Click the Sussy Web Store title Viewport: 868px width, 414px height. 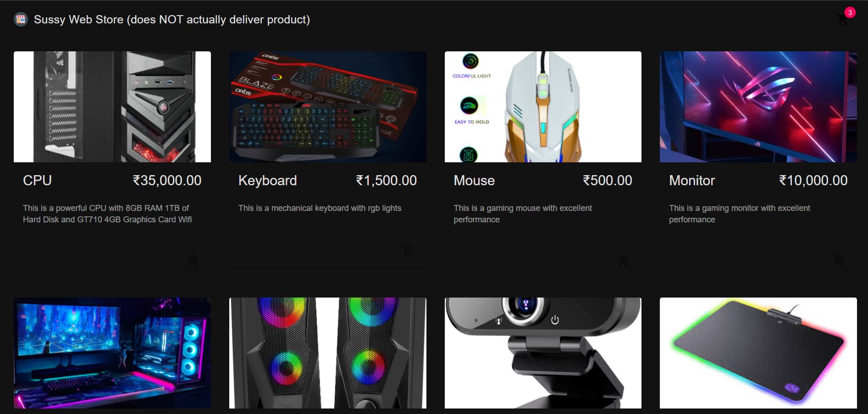(x=172, y=19)
